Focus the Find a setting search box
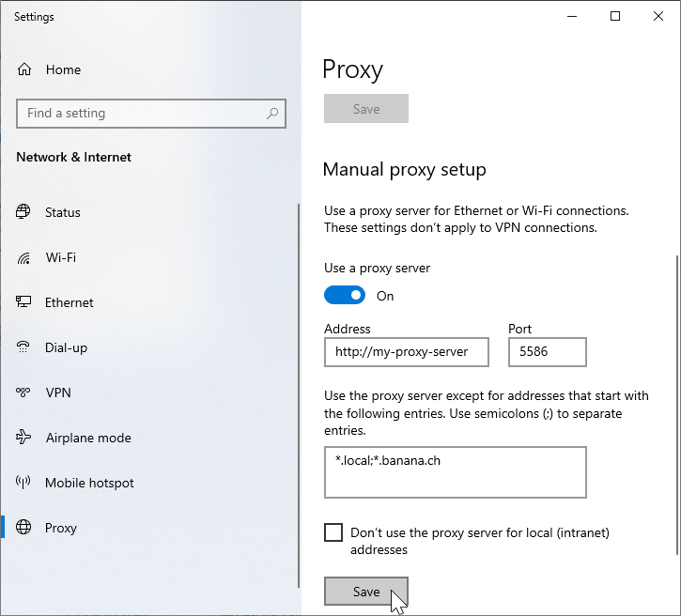Viewport: 681px width, 616px height. click(141, 114)
